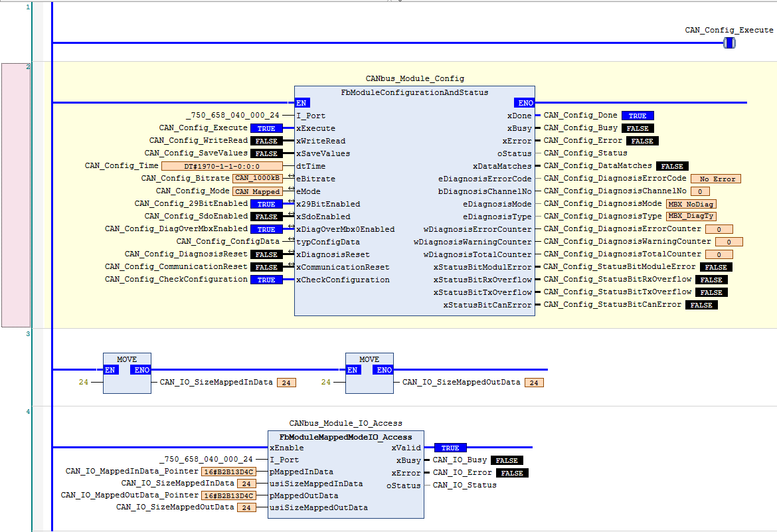Click CAN_IO_MappedInData_Pointer value 16#B2B13D4C

pos(228,472)
